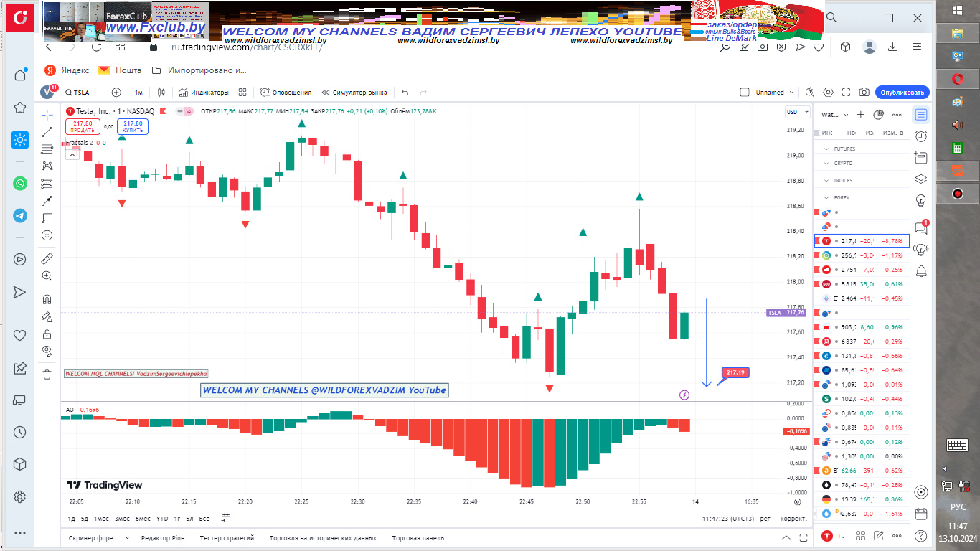Change the 1м chart interval
This screenshot has width=980, height=551.
pyautogui.click(x=138, y=93)
